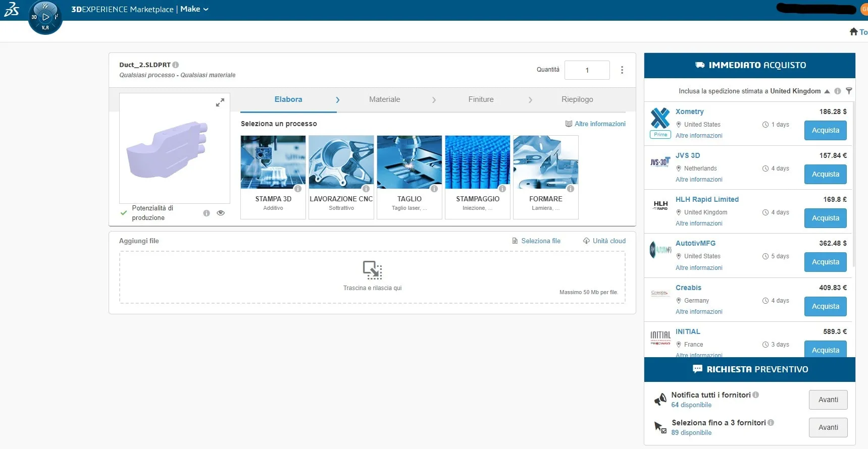The height and width of the screenshot is (449, 868).
Task: Toggle manufacturability eye visibility icon
Action: pyautogui.click(x=221, y=213)
